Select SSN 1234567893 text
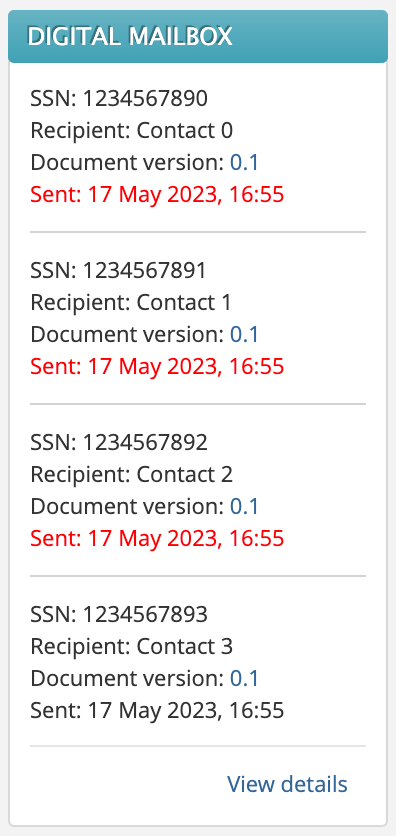396x836 pixels. click(119, 614)
